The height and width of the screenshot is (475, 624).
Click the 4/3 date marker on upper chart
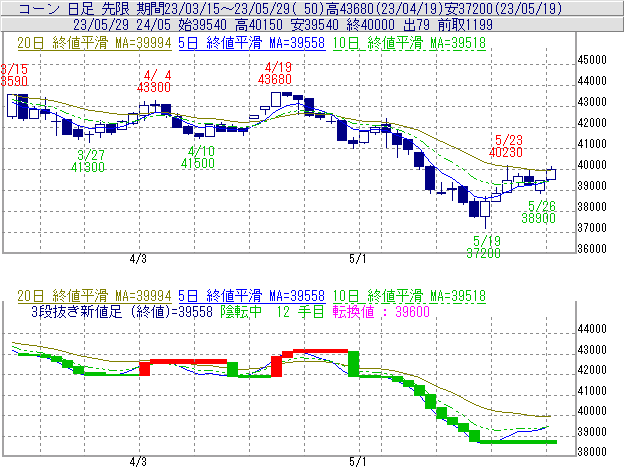[139, 258]
